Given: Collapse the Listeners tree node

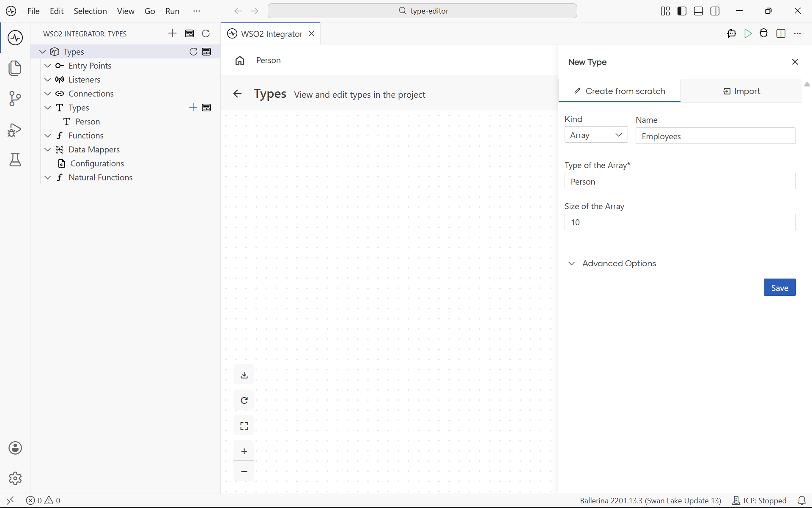Looking at the screenshot, I should [48, 80].
